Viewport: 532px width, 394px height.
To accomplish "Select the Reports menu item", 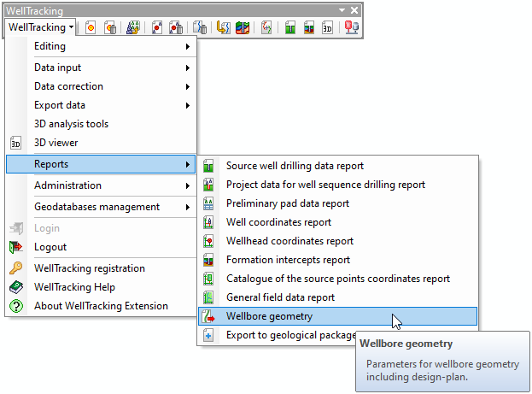I will [x=101, y=164].
